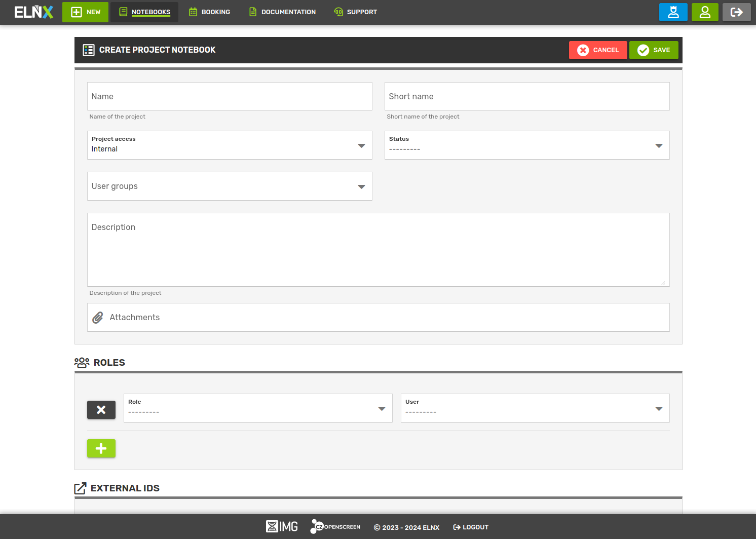Open the Booking menu item
This screenshot has width=756, height=539.
pyautogui.click(x=209, y=12)
